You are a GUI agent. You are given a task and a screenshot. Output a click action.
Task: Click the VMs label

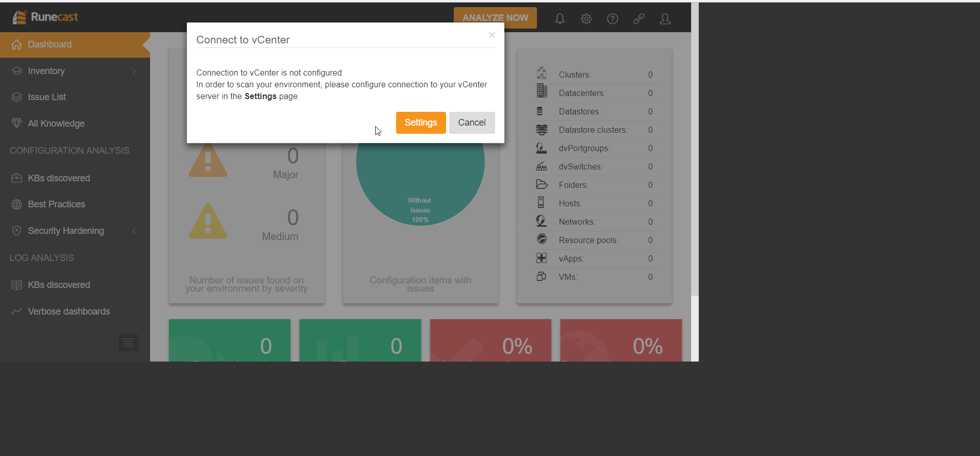click(568, 277)
